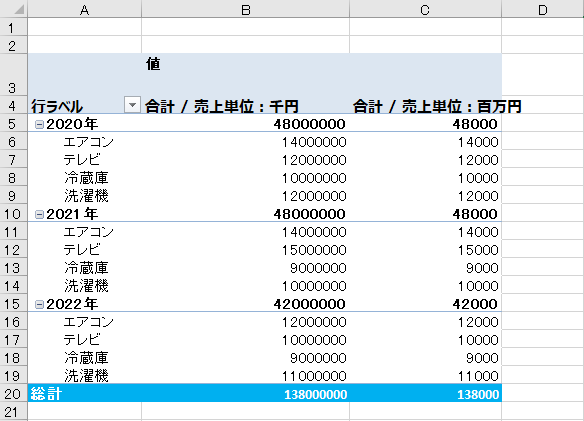Click 洗濯機 in row 14

click(x=86, y=286)
